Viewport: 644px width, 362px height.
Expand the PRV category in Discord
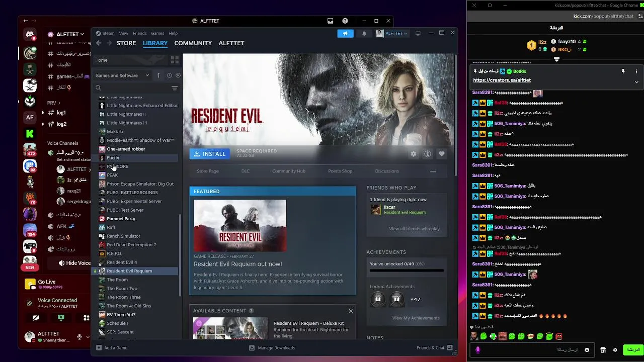coord(54,103)
